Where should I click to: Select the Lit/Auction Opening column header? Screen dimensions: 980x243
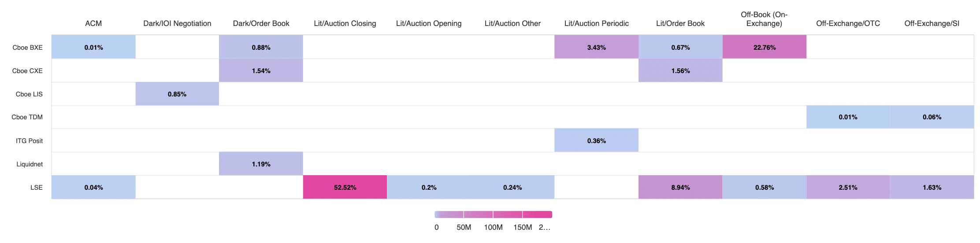point(429,23)
